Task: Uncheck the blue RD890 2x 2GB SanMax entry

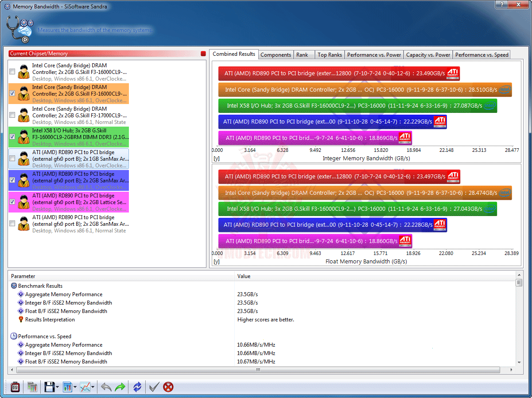Action: (12, 180)
